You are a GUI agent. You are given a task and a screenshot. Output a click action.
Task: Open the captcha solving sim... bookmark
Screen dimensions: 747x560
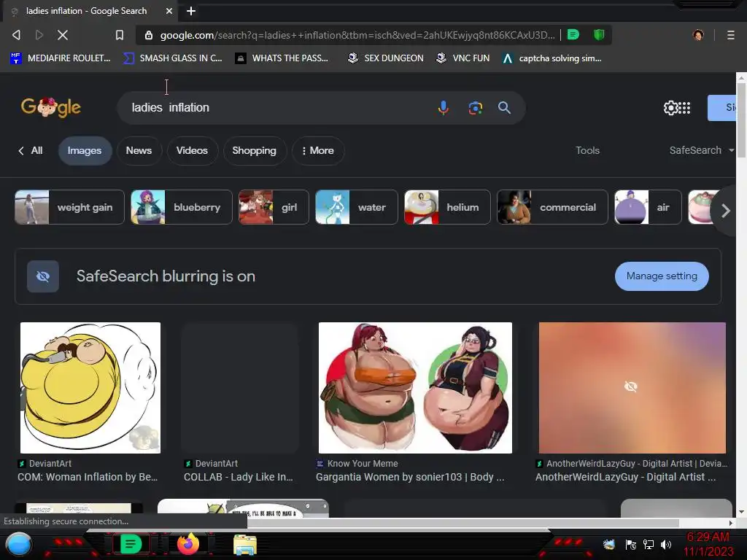[552, 58]
